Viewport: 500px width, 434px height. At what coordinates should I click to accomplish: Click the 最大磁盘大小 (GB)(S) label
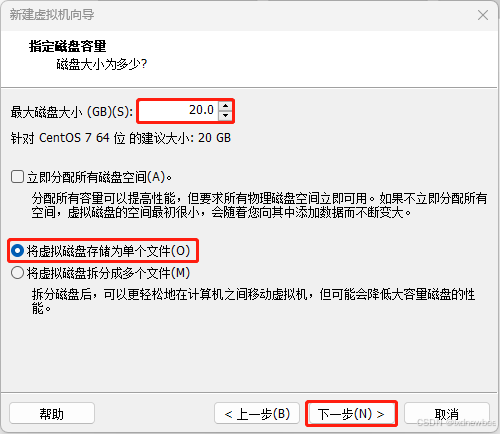click(72, 112)
